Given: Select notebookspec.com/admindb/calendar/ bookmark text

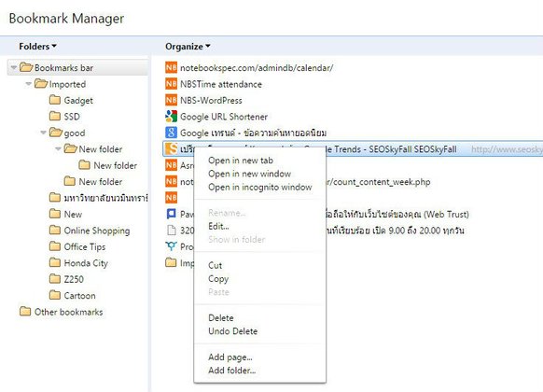Looking at the screenshot, I should tap(257, 67).
